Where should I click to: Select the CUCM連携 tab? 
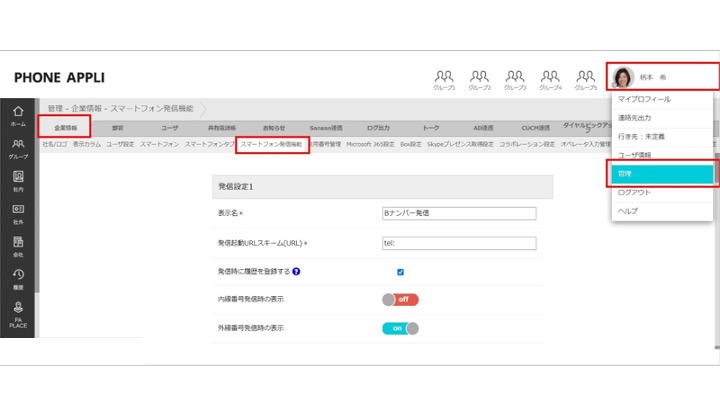[535, 128]
